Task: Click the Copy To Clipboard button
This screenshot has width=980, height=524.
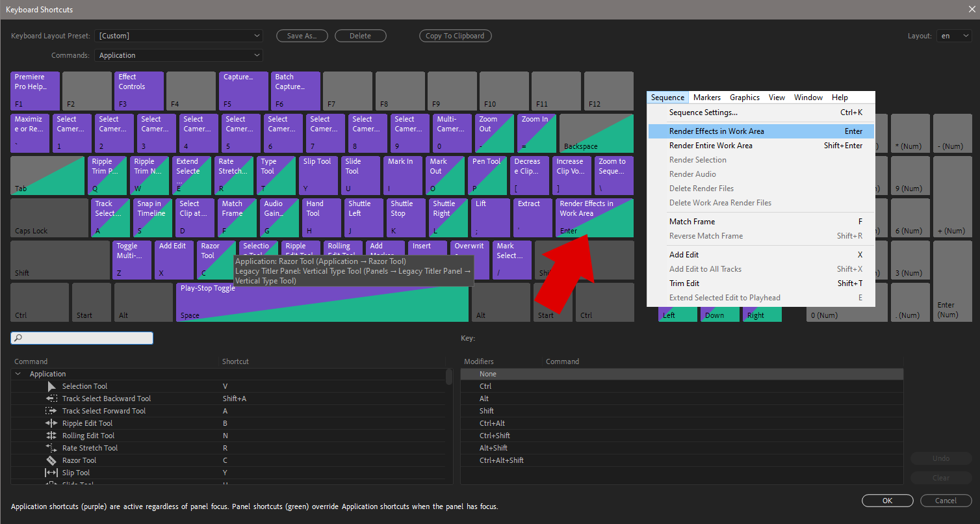Action: click(x=455, y=36)
